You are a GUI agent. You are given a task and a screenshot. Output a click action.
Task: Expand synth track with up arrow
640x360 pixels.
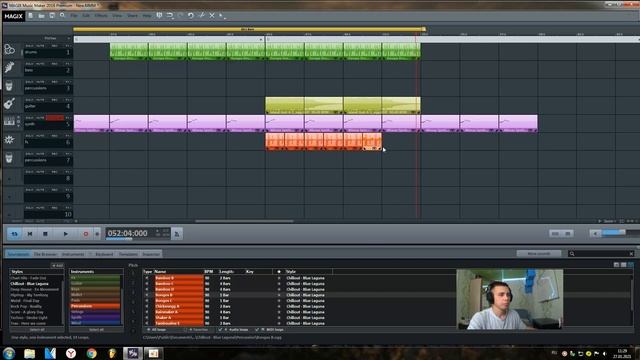coord(18,118)
